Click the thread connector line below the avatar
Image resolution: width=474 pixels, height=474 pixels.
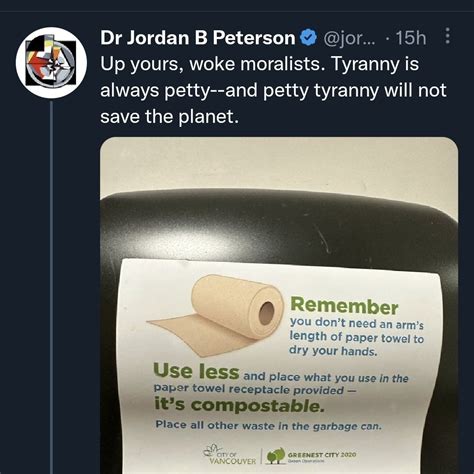pyautogui.click(x=51, y=287)
